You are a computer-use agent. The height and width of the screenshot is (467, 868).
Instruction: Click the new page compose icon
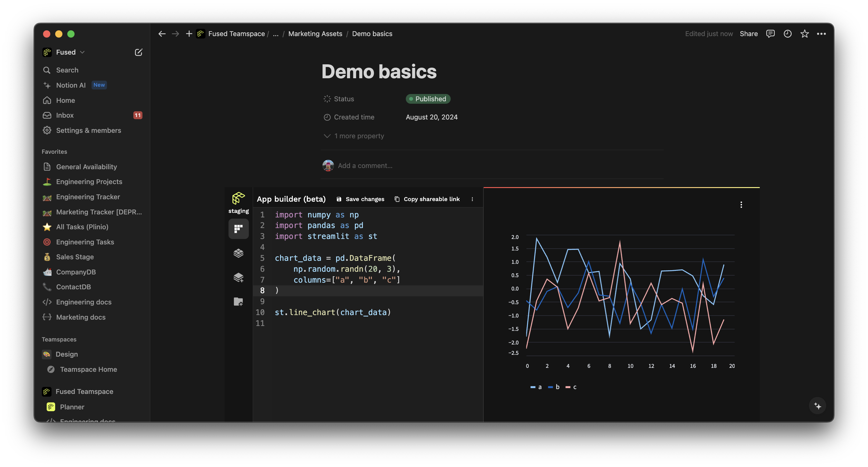coord(139,52)
